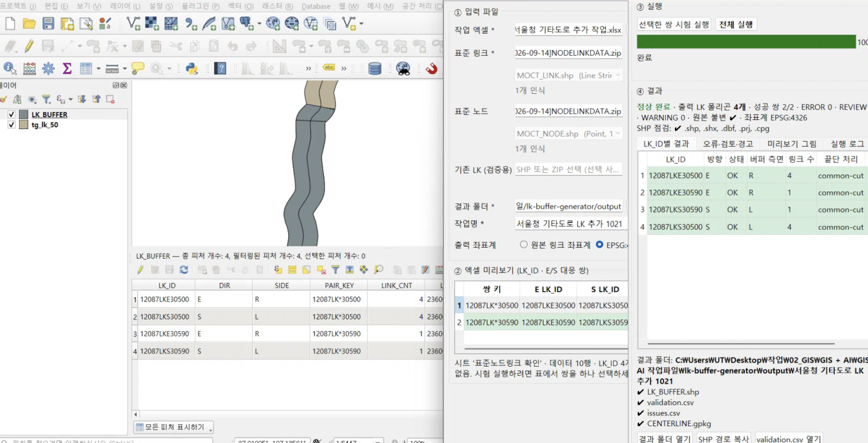Switch to the 실행 로그 tab
868x443 pixels.
[x=847, y=144]
